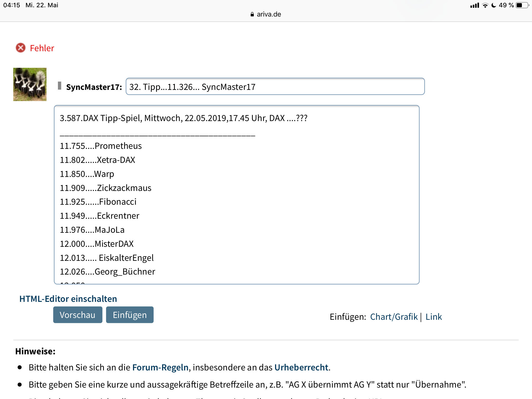
Task: Tap the ariva.de address bar
Action: pos(266,14)
